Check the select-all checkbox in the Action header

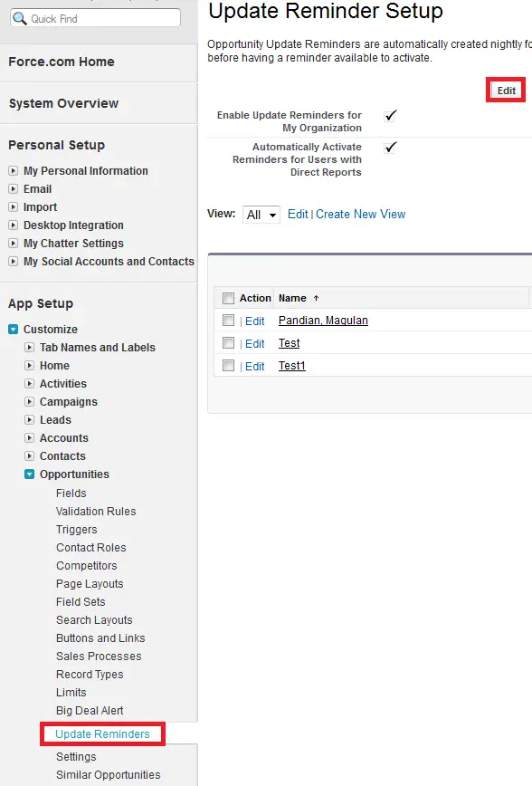pos(228,298)
